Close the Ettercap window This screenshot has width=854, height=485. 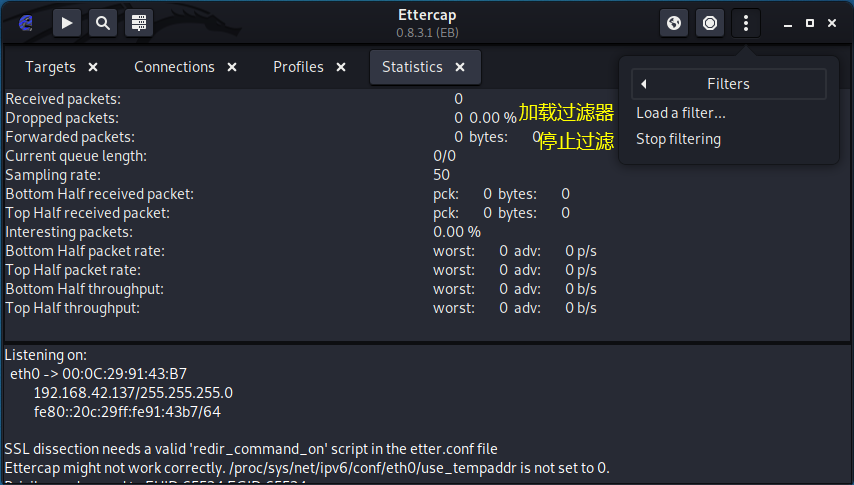point(832,23)
